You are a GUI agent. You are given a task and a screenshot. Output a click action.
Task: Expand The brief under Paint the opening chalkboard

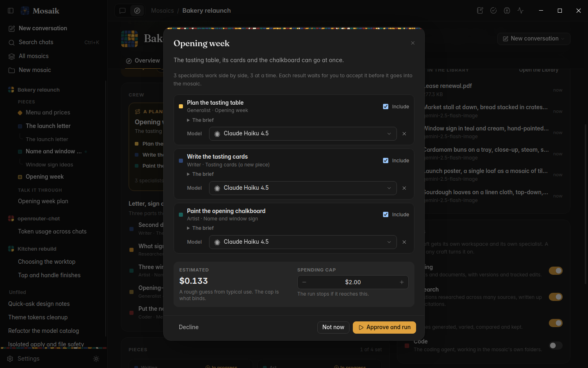[x=200, y=228]
